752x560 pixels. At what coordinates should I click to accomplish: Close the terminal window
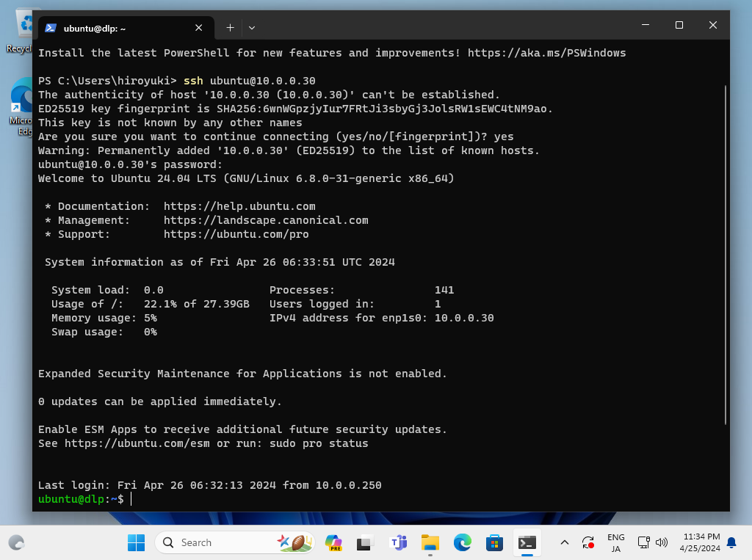click(x=713, y=25)
